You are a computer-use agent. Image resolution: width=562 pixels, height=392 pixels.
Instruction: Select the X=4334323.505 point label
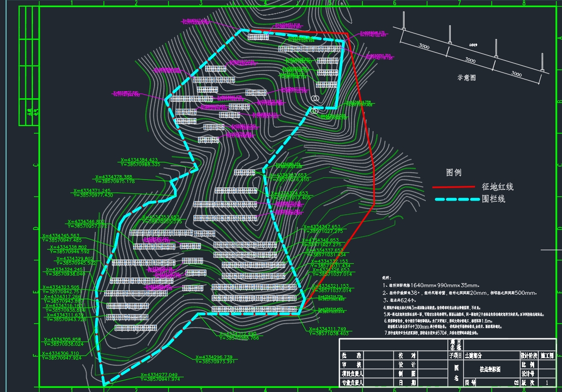click(61, 287)
